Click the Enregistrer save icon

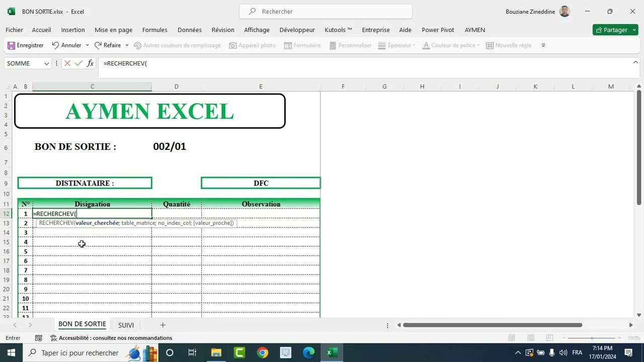pyautogui.click(x=11, y=45)
